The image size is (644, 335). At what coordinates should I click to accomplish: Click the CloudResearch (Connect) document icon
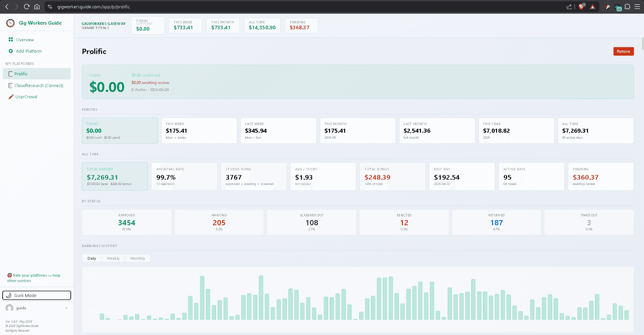pyautogui.click(x=10, y=85)
